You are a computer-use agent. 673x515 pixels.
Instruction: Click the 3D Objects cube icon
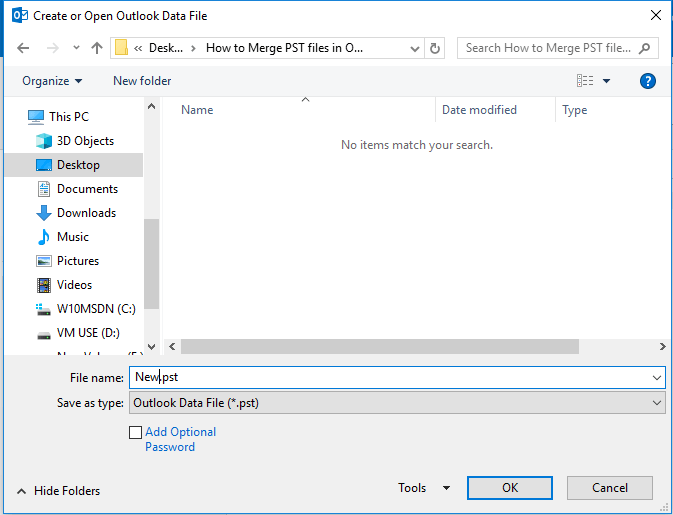43,141
